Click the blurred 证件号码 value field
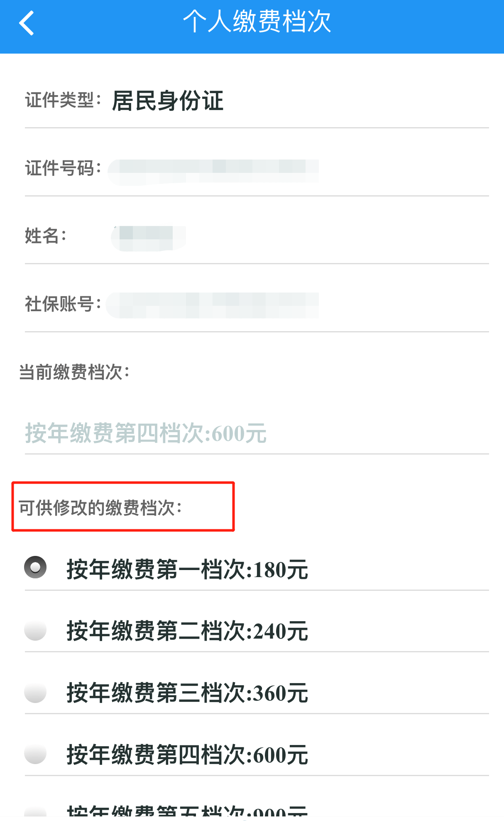This screenshot has width=504, height=821. click(x=213, y=171)
